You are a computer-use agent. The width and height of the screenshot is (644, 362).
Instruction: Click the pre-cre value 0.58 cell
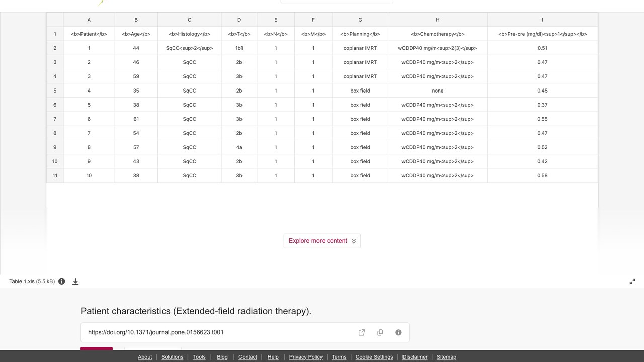click(x=542, y=175)
